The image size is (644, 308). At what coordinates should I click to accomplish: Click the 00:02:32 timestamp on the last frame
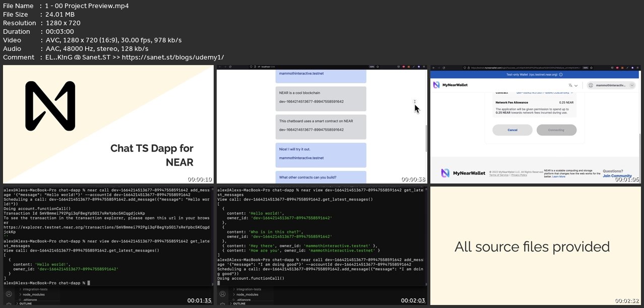point(627,300)
